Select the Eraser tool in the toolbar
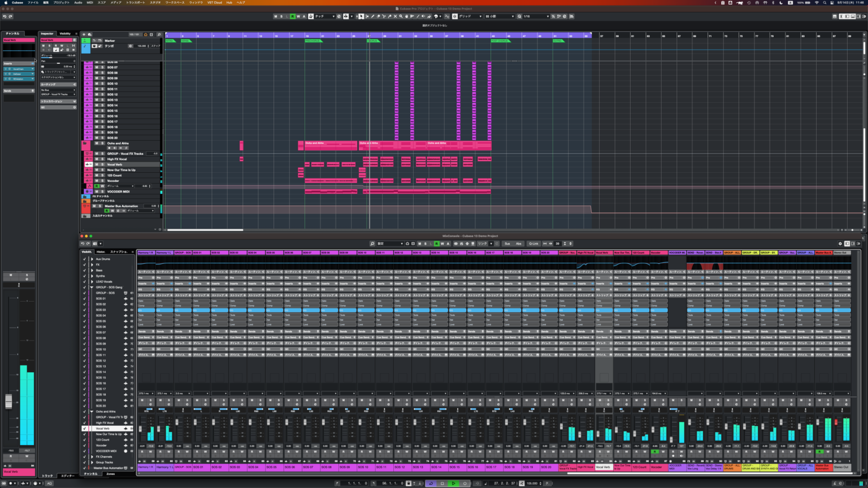The height and width of the screenshot is (488, 868). point(379,17)
